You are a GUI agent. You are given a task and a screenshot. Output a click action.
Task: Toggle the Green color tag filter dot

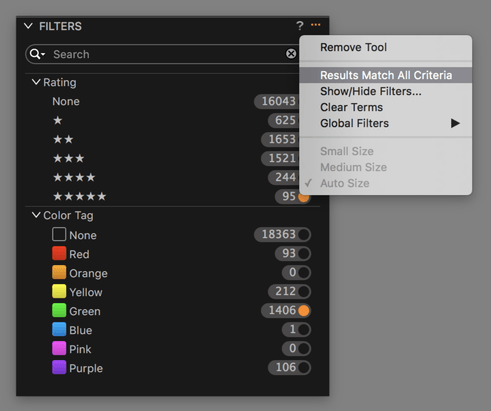pos(304,311)
